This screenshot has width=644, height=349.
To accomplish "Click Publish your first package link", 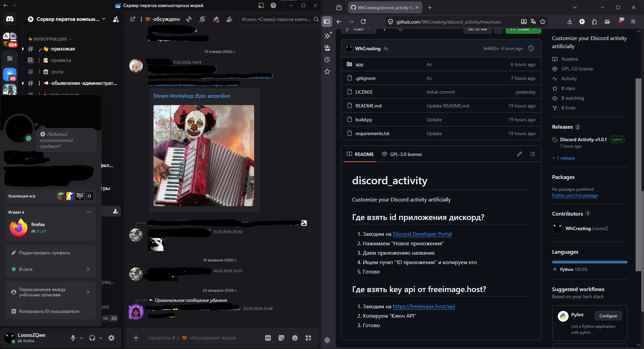I will click(x=575, y=195).
